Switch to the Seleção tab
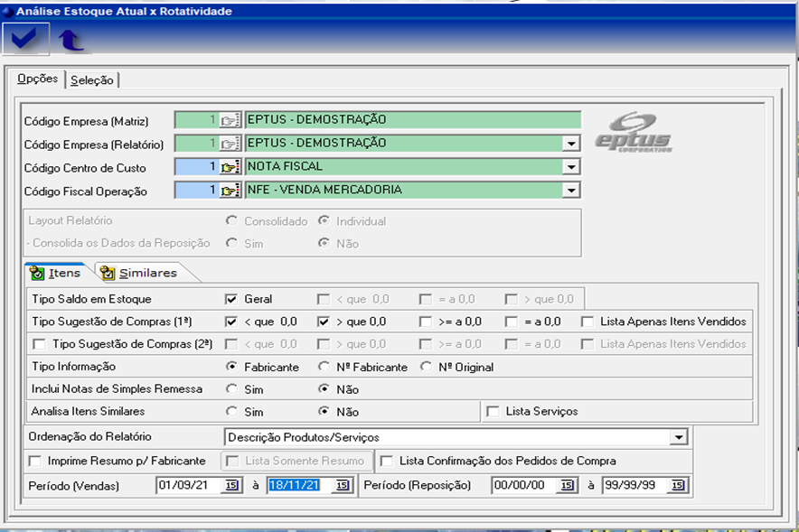 point(92,80)
